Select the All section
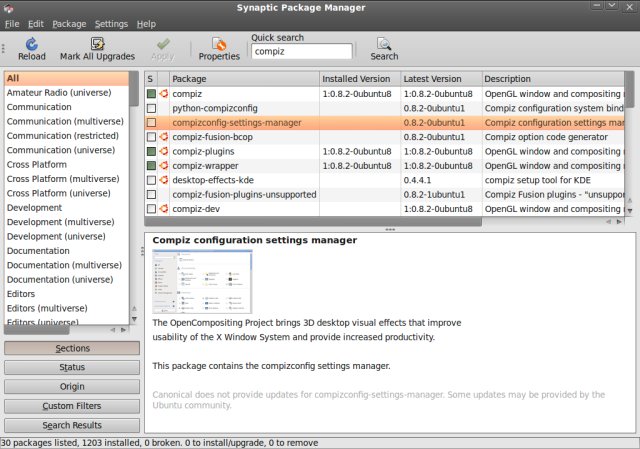 pyautogui.click(x=67, y=78)
